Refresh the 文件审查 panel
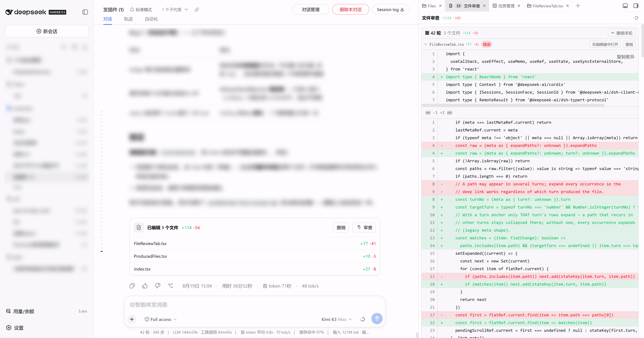Viewport: 644px width, 338px height. (636, 18)
